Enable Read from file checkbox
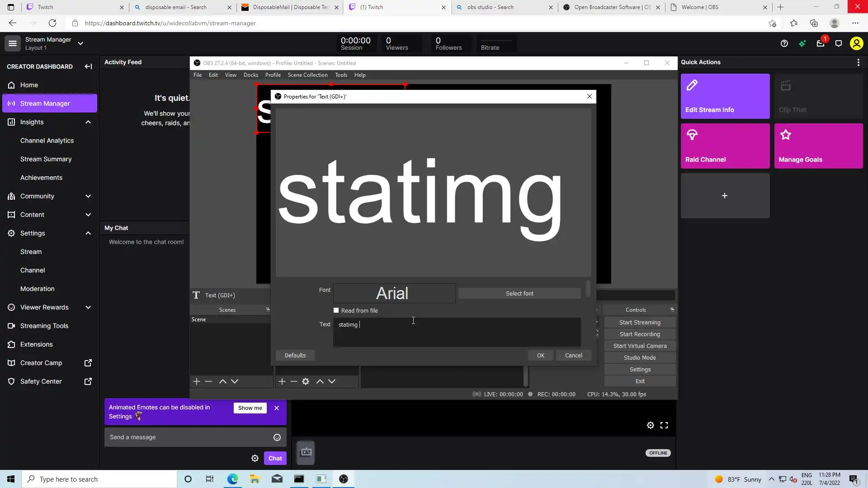The width and height of the screenshot is (868, 488). coord(336,310)
